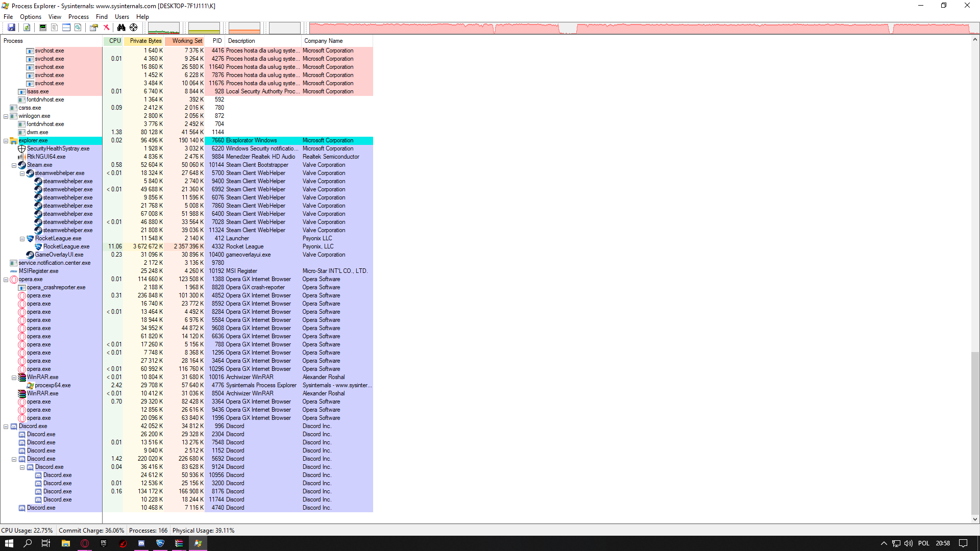The image size is (980, 551).
Task: Collapse the top-level opera.exe node
Action: coord(6,280)
